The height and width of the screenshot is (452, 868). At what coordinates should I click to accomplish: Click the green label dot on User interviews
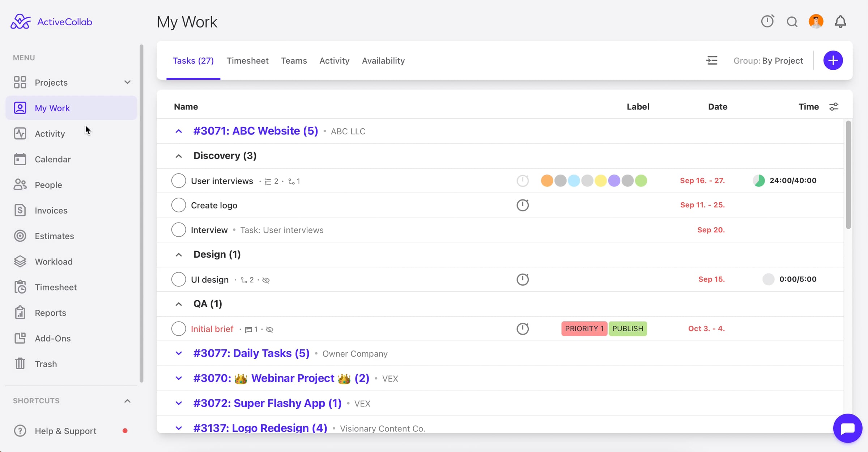[x=641, y=181]
